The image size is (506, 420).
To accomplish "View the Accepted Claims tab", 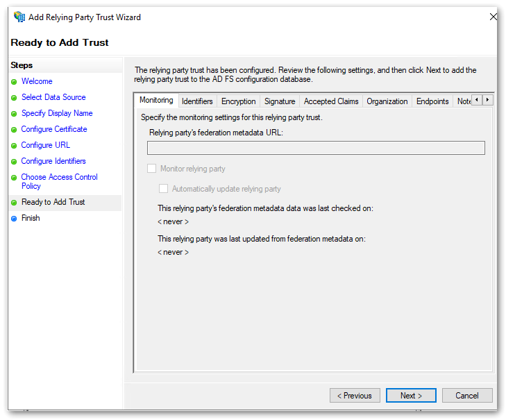I will (x=331, y=101).
